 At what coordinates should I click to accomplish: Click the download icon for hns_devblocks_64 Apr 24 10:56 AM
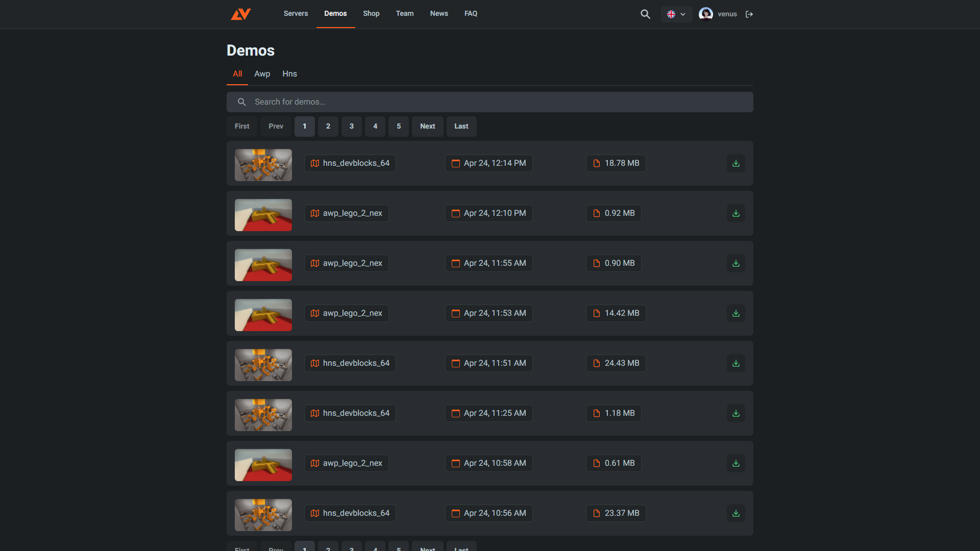(x=736, y=513)
